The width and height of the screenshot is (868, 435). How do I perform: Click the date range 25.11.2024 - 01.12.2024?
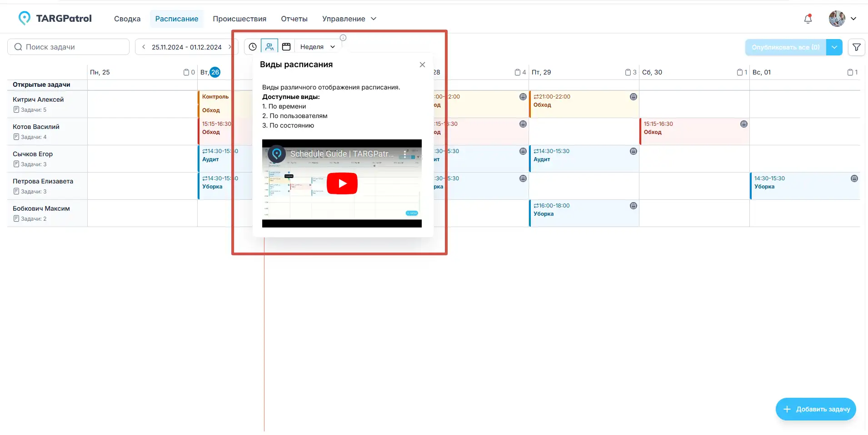(x=187, y=47)
